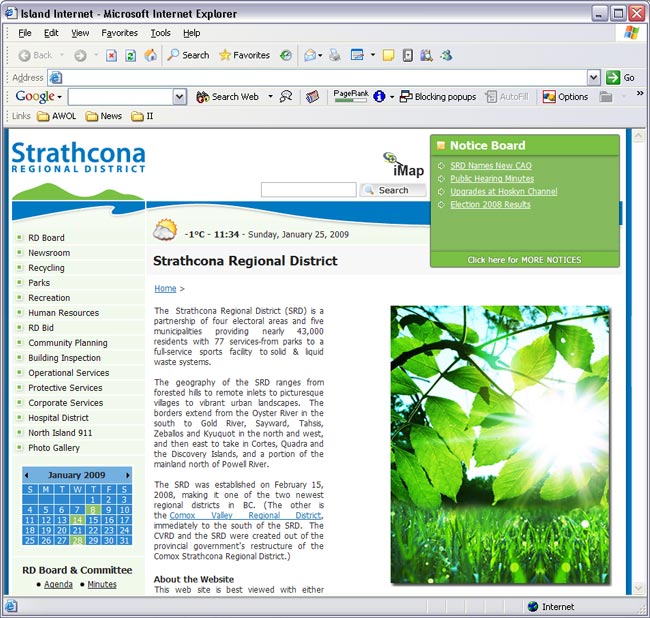Open Photo Gallery sidebar item
This screenshot has width=650, height=618.
coord(54,448)
